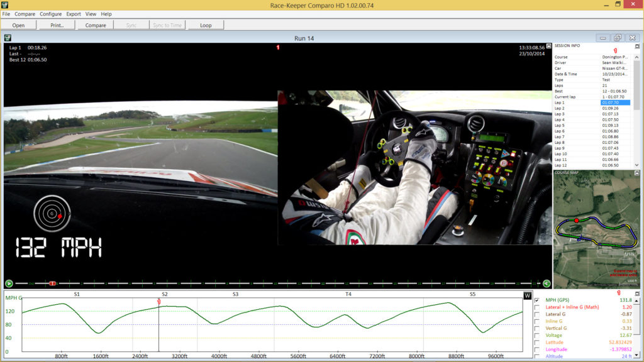Click the S1 sector label on graph

77,294
